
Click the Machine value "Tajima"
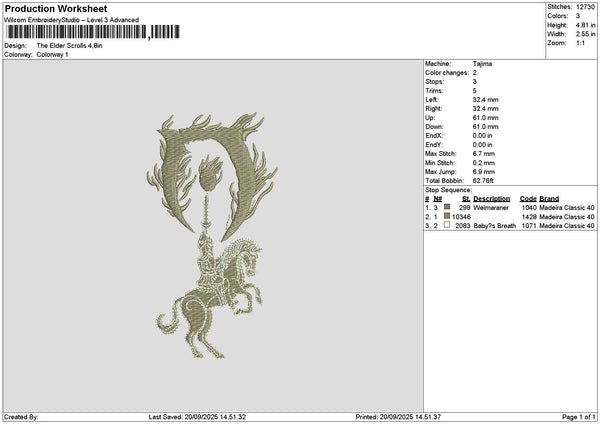pos(482,64)
